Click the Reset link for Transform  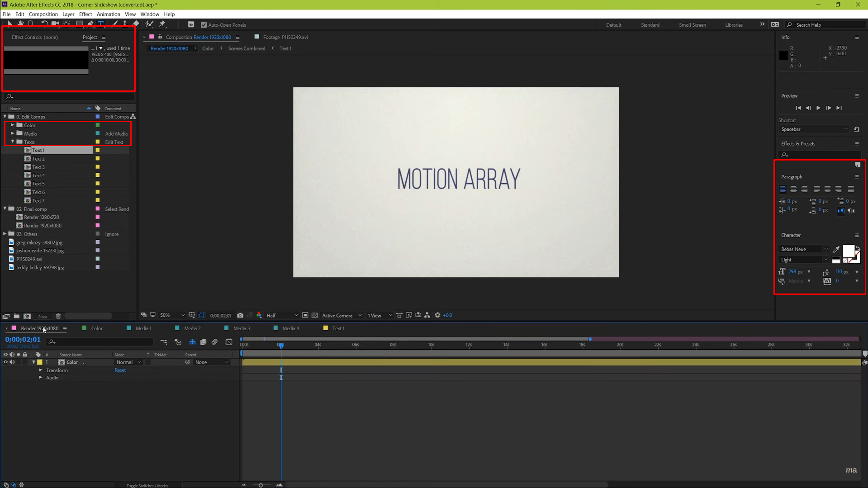(120, 370)
